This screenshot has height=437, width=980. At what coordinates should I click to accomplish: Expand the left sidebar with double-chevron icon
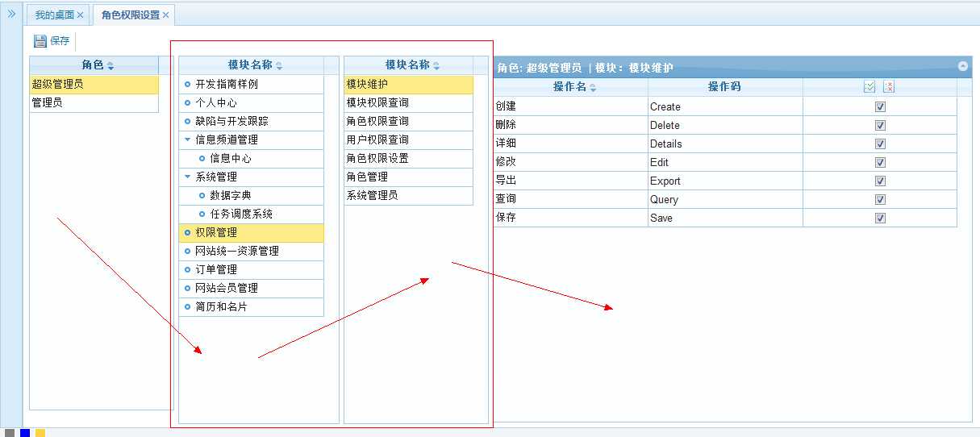[x=11, y=14]
